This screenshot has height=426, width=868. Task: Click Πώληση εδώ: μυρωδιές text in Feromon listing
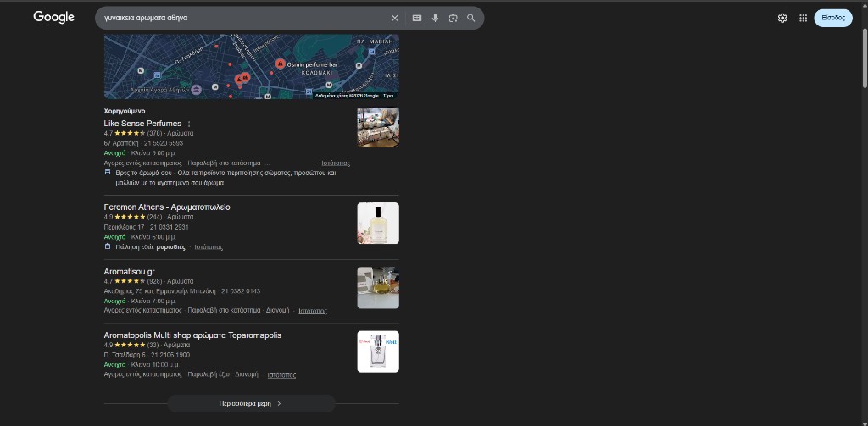coord(151,247)
